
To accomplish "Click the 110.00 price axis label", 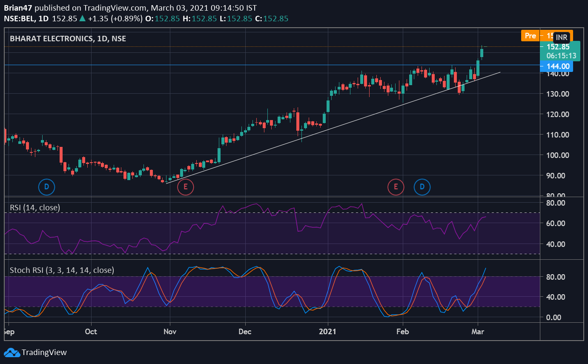I will 558,135.
